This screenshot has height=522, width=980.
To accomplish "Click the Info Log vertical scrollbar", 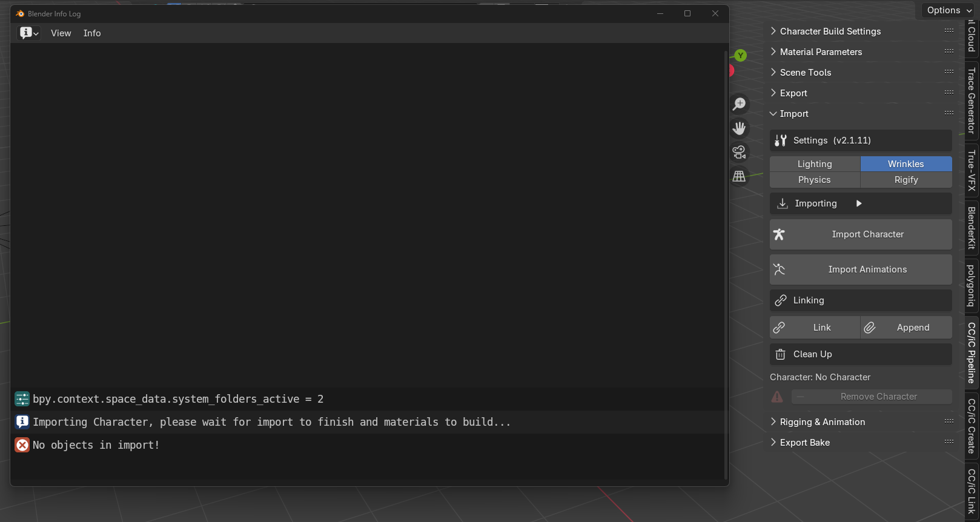I will pos(726,264).
